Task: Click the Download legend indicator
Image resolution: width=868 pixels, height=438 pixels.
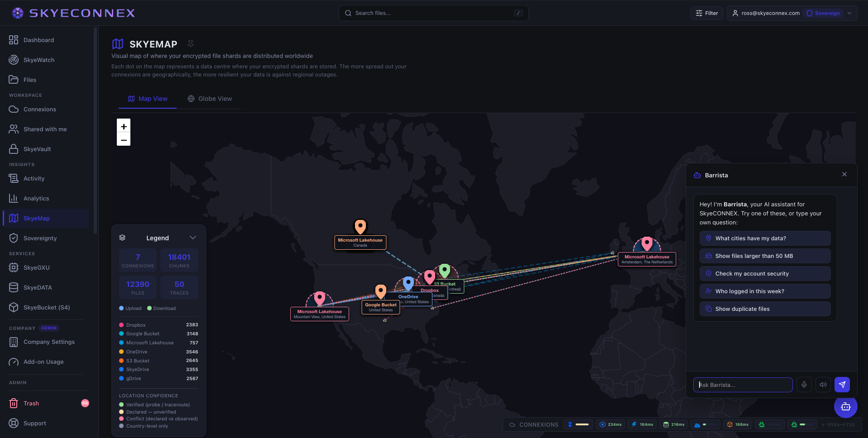Action: (162, 308)
